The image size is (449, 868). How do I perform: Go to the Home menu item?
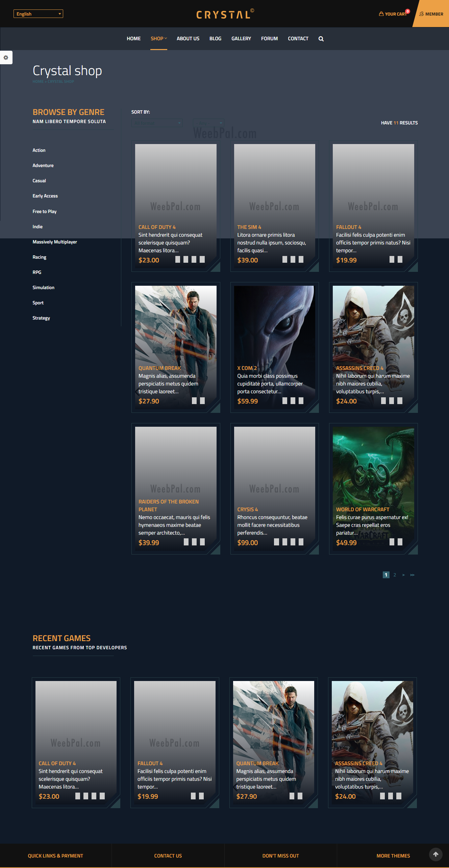point(134,39)
